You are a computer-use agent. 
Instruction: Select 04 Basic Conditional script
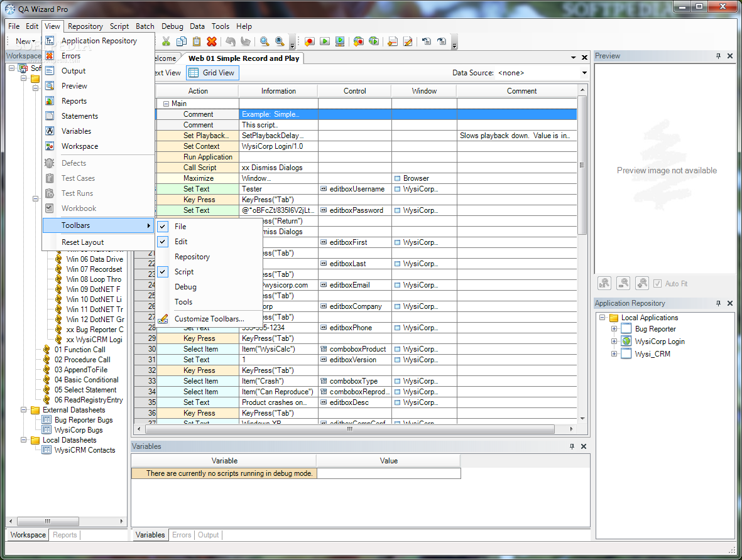pyautogui.click(x=86, y=380)
